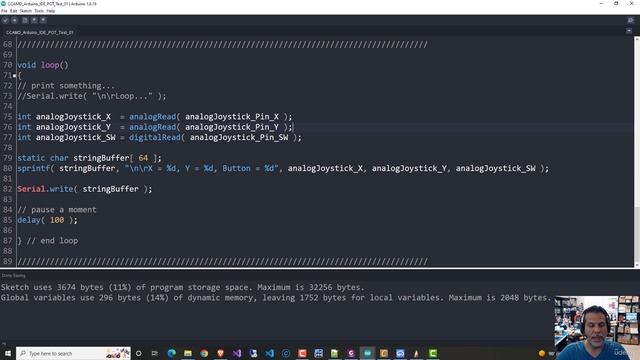Click digitalRead call on line 77

coord(155,138)
